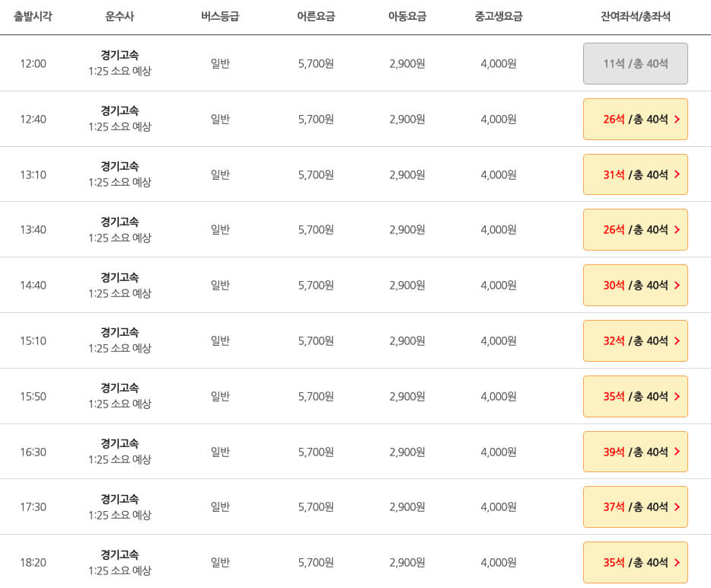
Task: Open the arrow icon for the 15:10 departure
Action: tap(678, 340)
